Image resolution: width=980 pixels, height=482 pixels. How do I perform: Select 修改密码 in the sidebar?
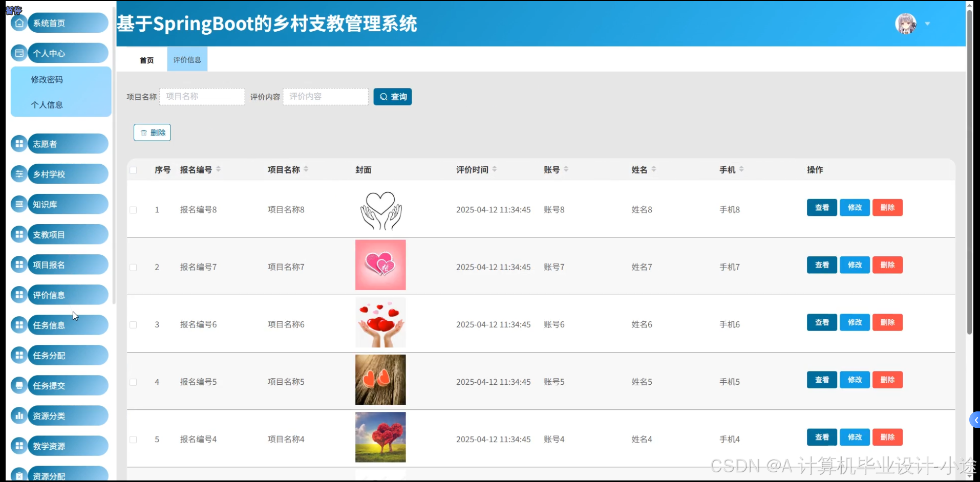coord(47,80)
